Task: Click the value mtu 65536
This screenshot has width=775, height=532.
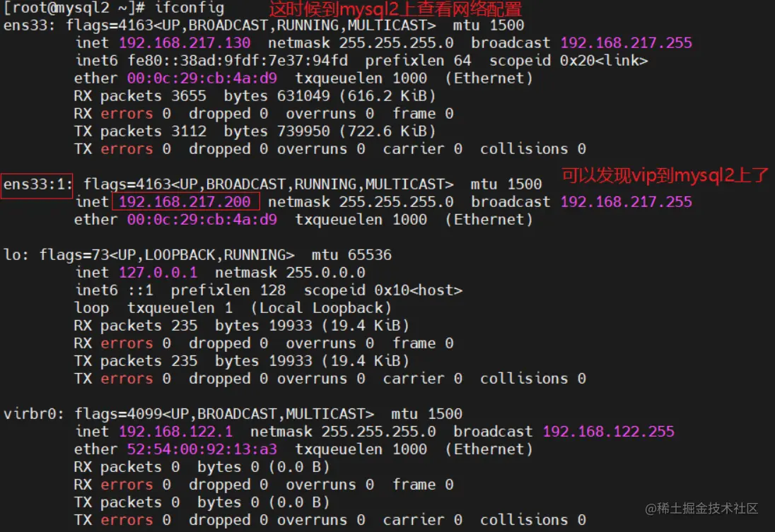Action: (x=351, y=255)
